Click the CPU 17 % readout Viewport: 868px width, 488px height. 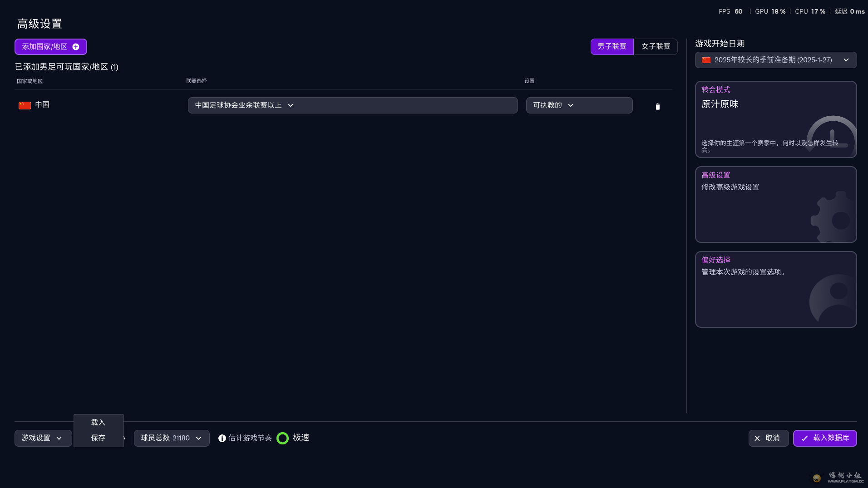click(x=810, y=11)
